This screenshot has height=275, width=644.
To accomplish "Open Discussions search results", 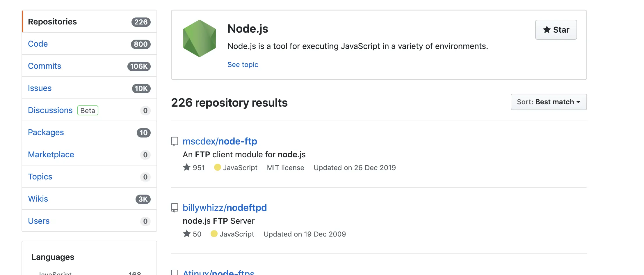I will tap(50, 110).
